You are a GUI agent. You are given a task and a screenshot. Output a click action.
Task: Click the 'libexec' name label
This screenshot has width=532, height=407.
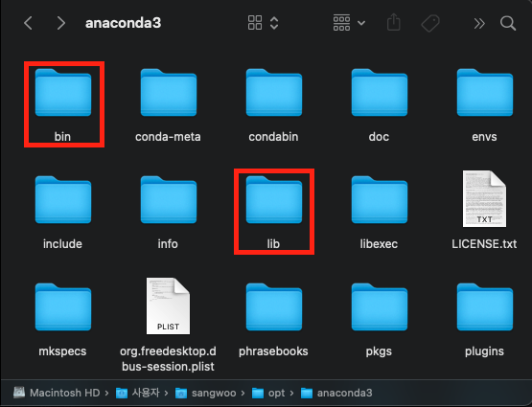379,243
